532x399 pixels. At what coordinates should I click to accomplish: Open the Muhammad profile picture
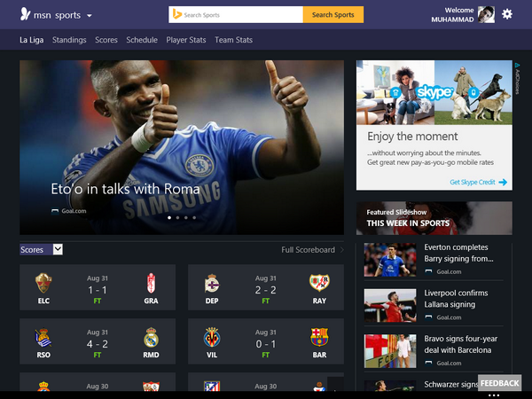point(486,14)
